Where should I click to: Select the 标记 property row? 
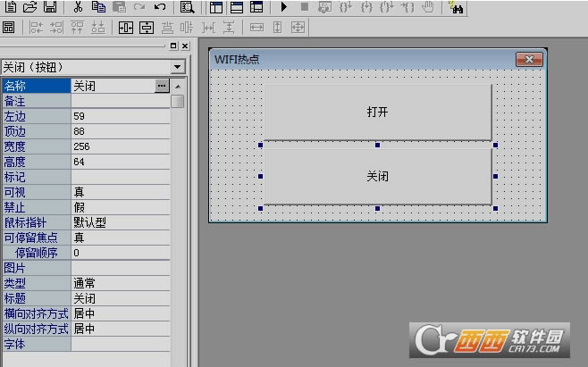[x=86, y=177]
